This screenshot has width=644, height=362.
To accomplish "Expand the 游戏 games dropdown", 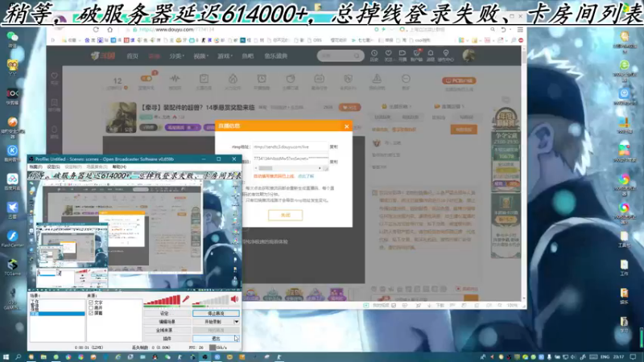I will pos(225,56).
